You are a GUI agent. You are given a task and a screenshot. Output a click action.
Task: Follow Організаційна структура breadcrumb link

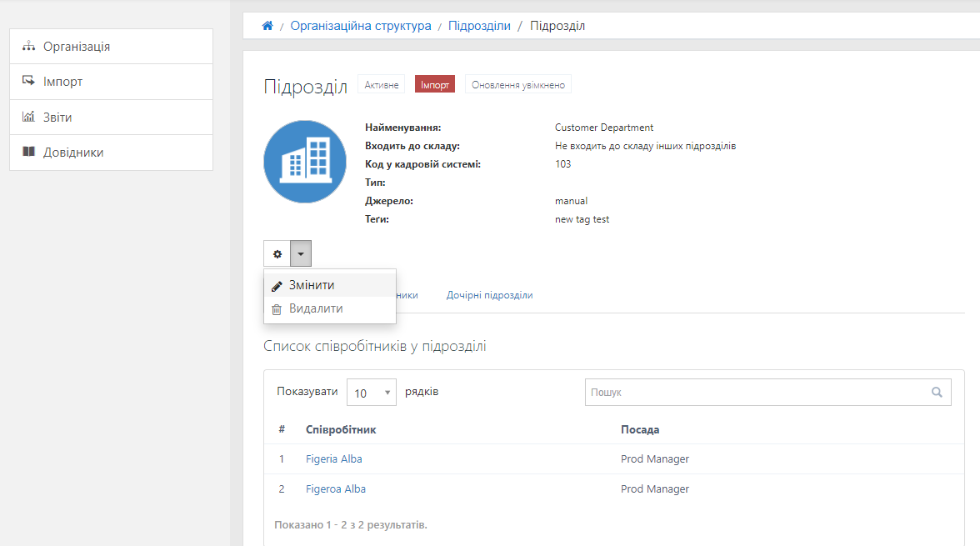pyautogui.click(x=361, y=26)
